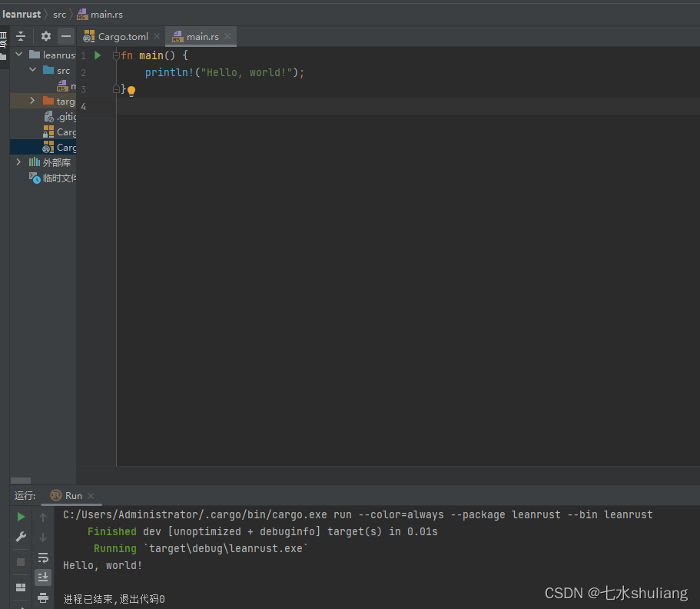This screenshot has width=700, height=609.
Task: Select 临时文件 scratches node
Action: click(x=53, y=178)
